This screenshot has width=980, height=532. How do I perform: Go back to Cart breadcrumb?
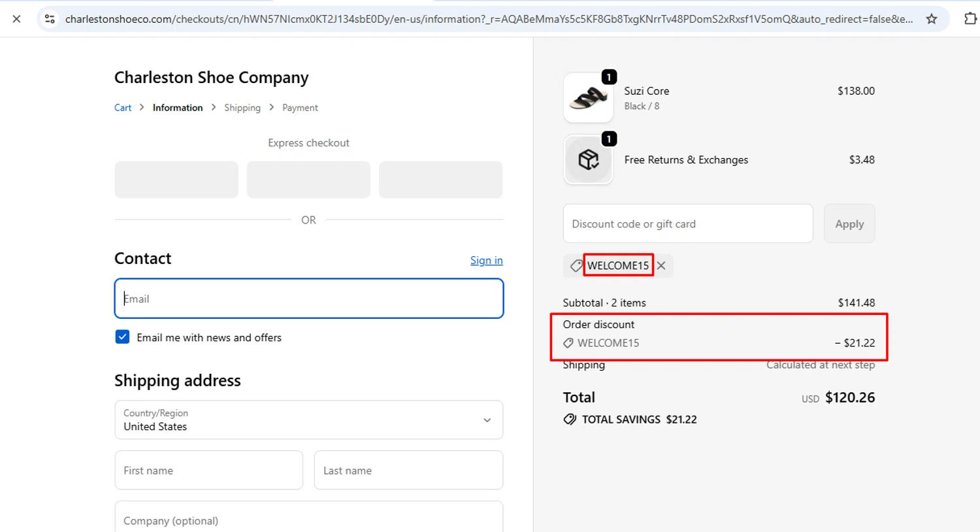(123, 108)
